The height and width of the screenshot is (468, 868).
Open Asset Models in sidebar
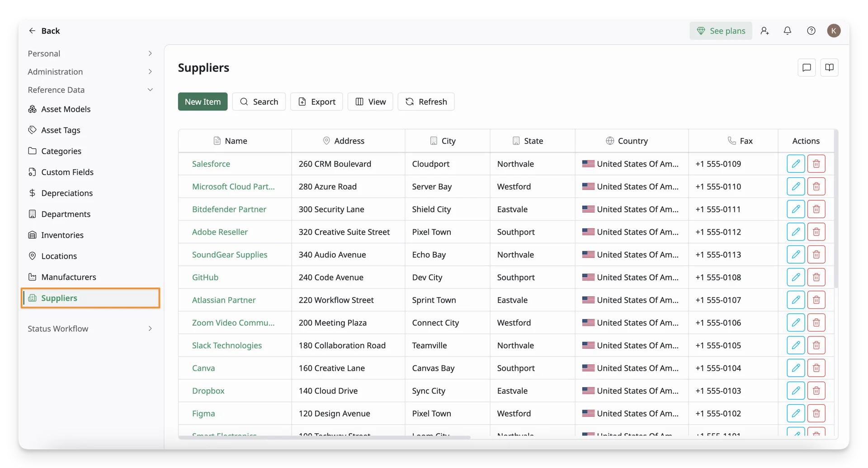click(x=90, y=109)
